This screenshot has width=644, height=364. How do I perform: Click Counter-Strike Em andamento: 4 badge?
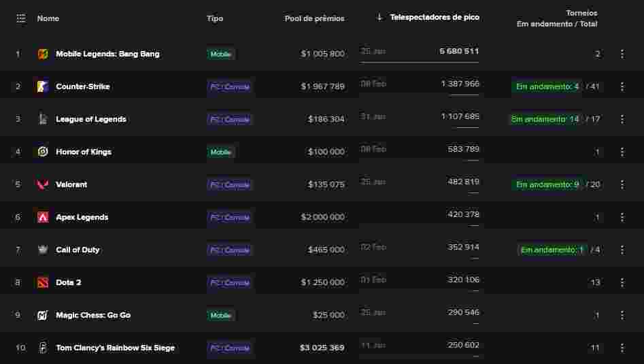coord(547,86)
